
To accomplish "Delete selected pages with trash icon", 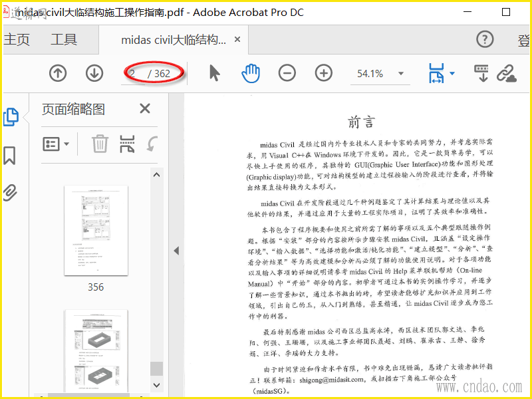I will click(100, 144).
